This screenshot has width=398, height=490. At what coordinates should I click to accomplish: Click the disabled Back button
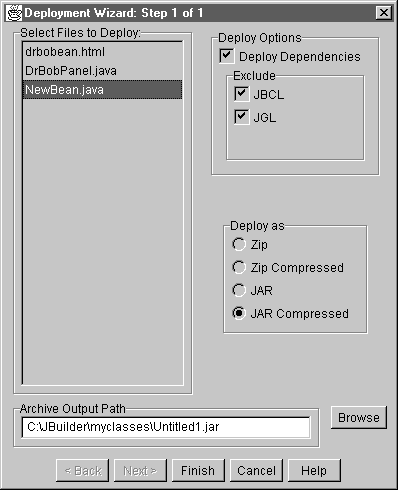coord(82,471)
